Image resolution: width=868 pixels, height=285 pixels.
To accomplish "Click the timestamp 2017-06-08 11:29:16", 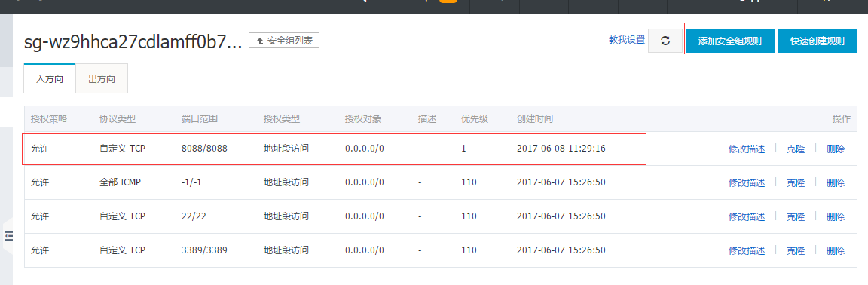I will 561,149.
